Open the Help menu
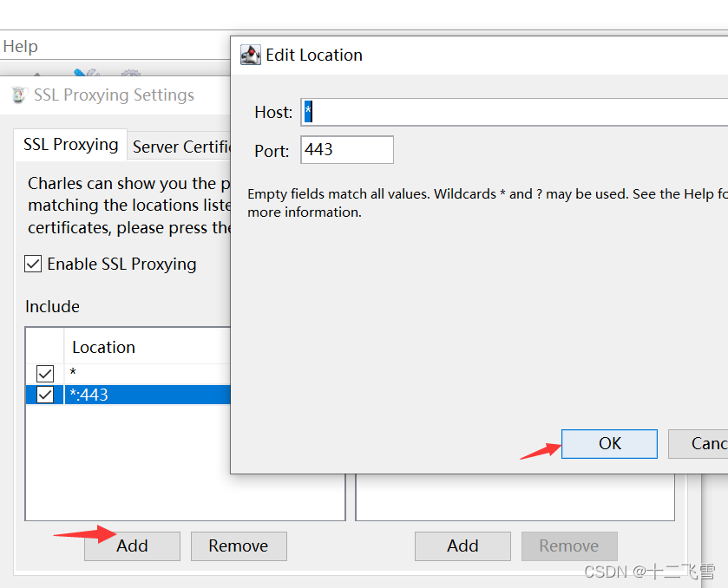The image size is (728, 588). tap(20, 47)
